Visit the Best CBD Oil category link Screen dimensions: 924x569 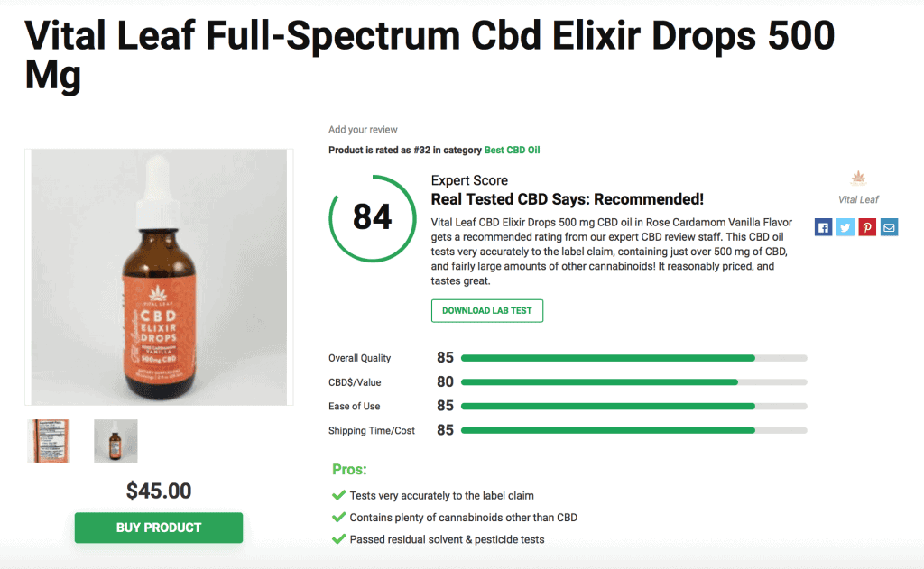click(513, 150)
